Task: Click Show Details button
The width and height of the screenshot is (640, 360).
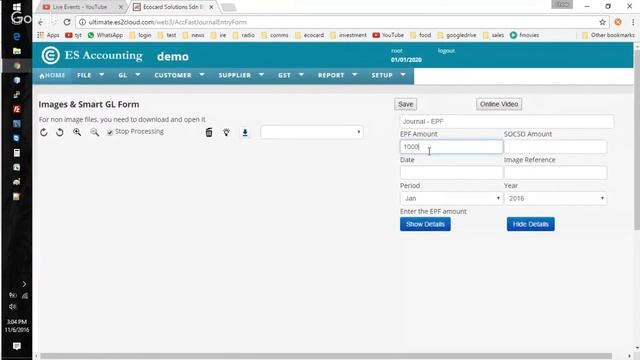Action: pyautogui.click(x=425, y=224)
